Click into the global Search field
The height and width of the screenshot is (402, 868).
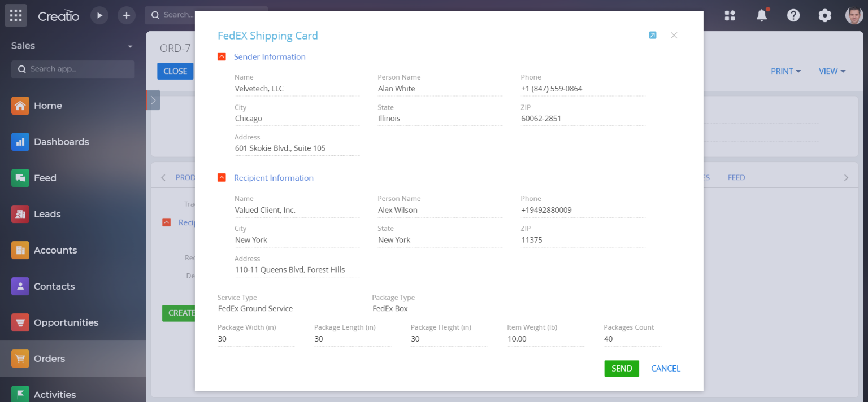[x=170, y=15]
